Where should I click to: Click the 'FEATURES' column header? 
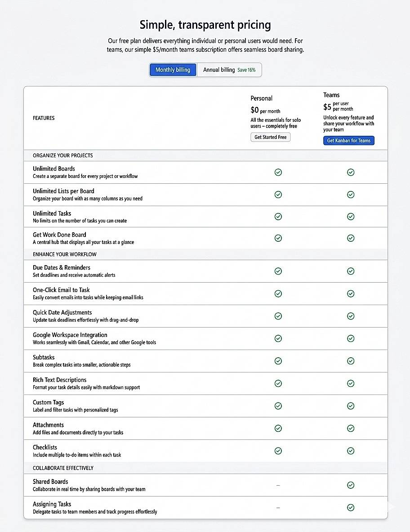coord(44,118)
